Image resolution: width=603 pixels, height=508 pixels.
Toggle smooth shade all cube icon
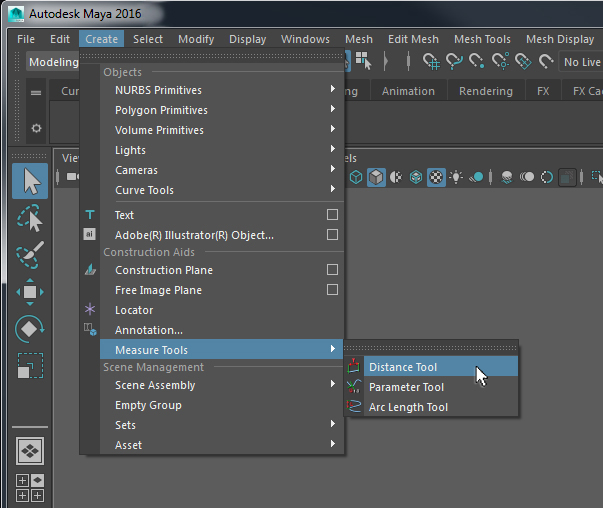click(376, 177)
